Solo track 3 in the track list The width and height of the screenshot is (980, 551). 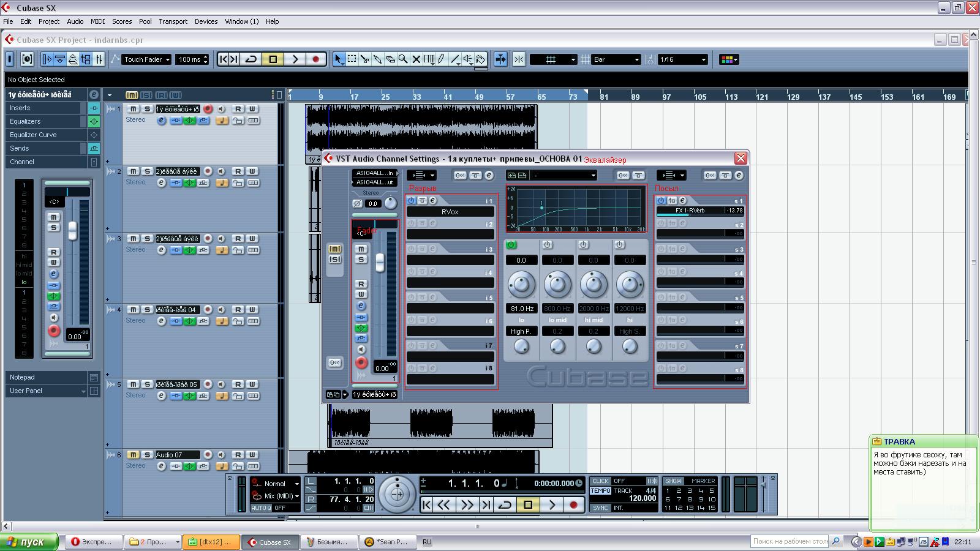point(147,239)
